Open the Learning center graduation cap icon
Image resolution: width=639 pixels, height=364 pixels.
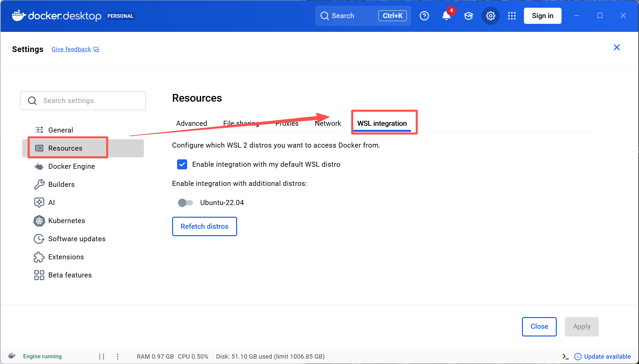(x=469, y=16)
